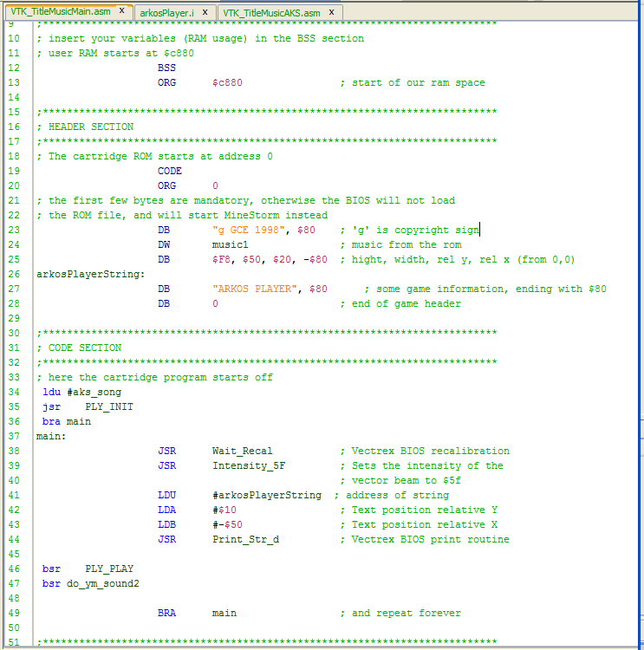Screen dimensions: 644x650
Task: Place cursor on the $c880 address value
Action: click(226, 83)
